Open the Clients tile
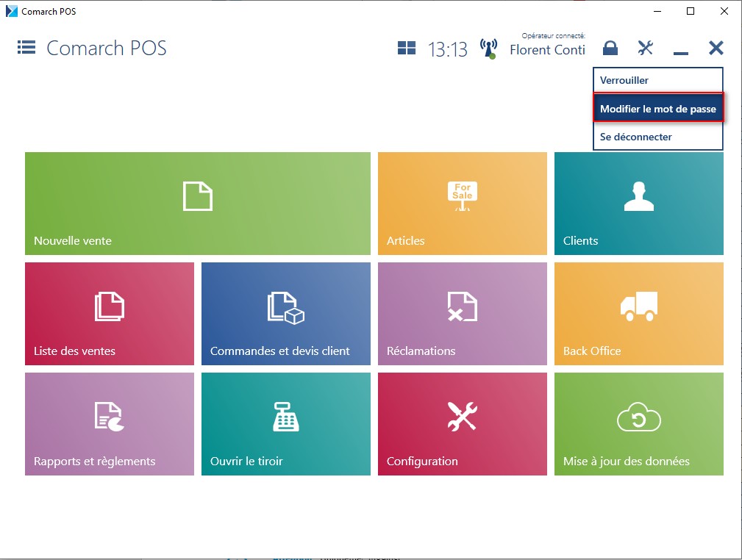 tap(639, 204)
